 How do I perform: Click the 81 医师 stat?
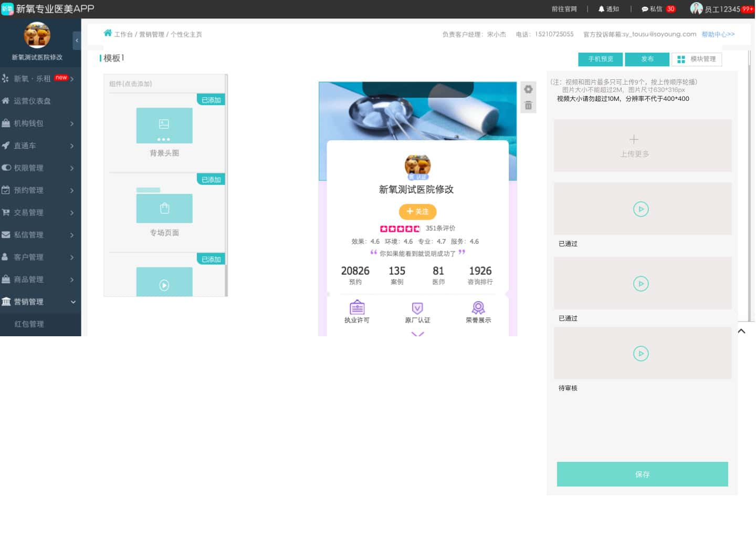[438, 275]
